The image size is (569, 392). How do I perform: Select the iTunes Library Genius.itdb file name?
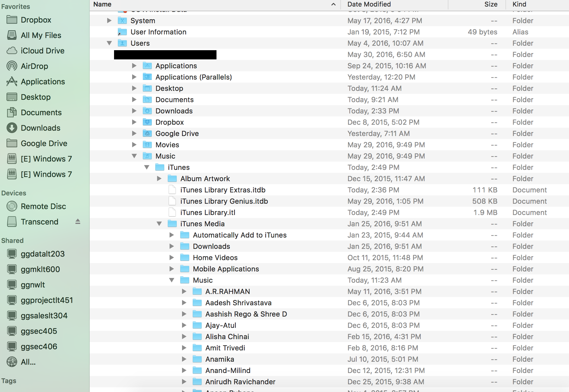pyautogui.click(x=224, y=201)
